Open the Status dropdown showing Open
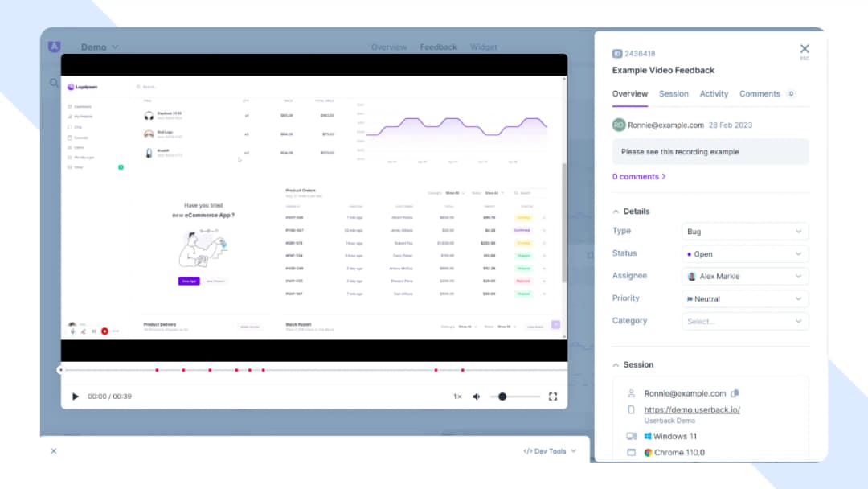The width and height of the screenshot is (868, 489). (x=744, y=253)
